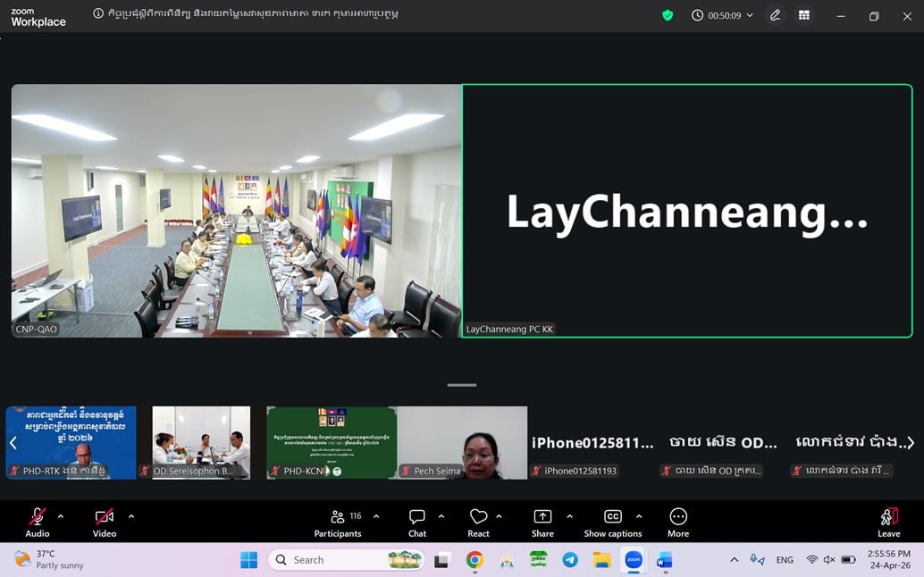Collapse the thumbnail strip using the divider handle
Viewport: 924px width, 577px height.
click(461, 385)
